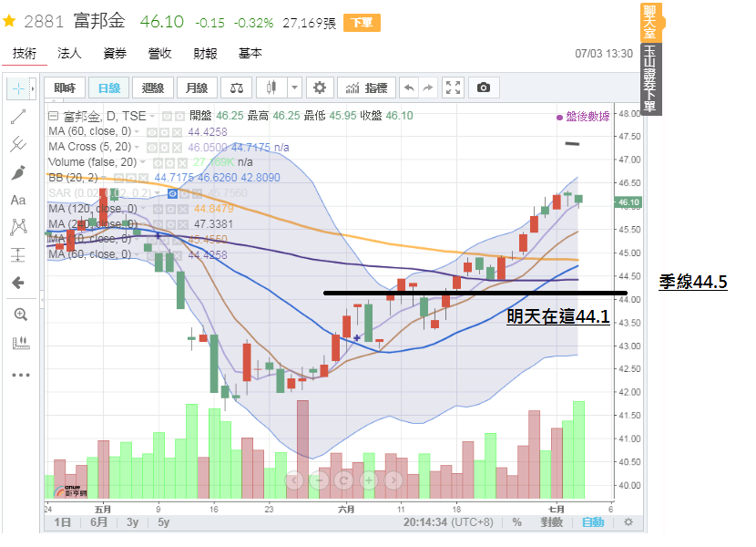Open the compare symbols scale icon
The image size is (756, 547).
tap(237, 88)
